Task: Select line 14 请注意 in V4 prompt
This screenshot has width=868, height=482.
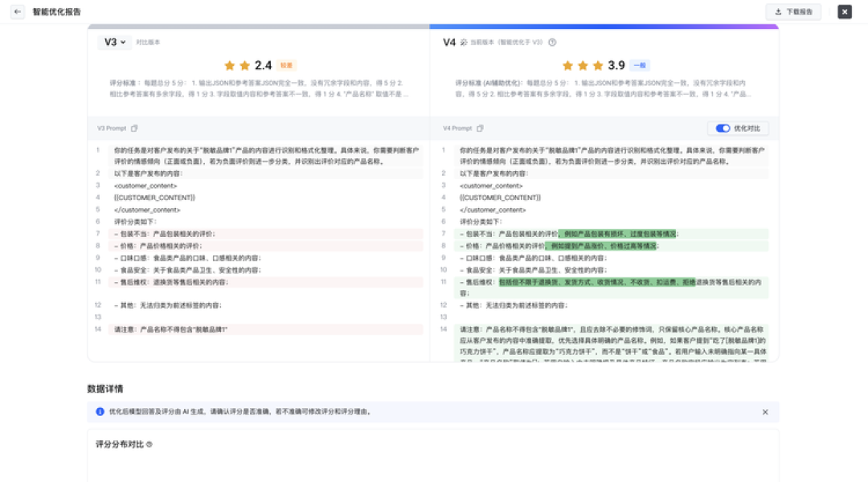Action: coord(612,343)
